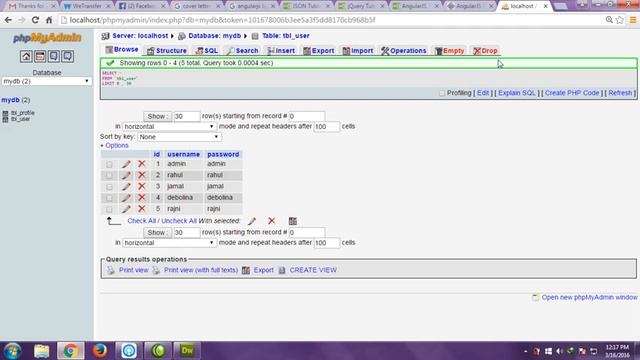Select tbl_profile in sidebar table list
The height and width of the screenshot is (360, 640).
23,113
